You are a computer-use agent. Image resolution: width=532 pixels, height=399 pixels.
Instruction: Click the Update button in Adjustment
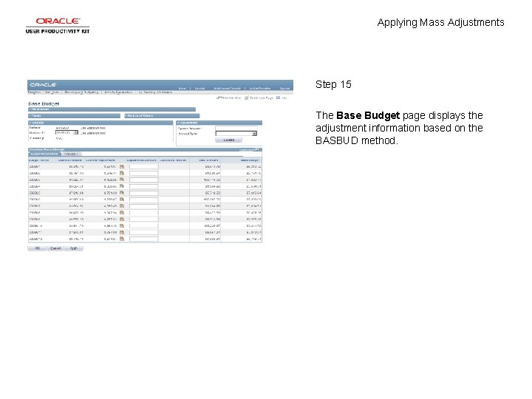pyautogui.click(x=228, y=140)
